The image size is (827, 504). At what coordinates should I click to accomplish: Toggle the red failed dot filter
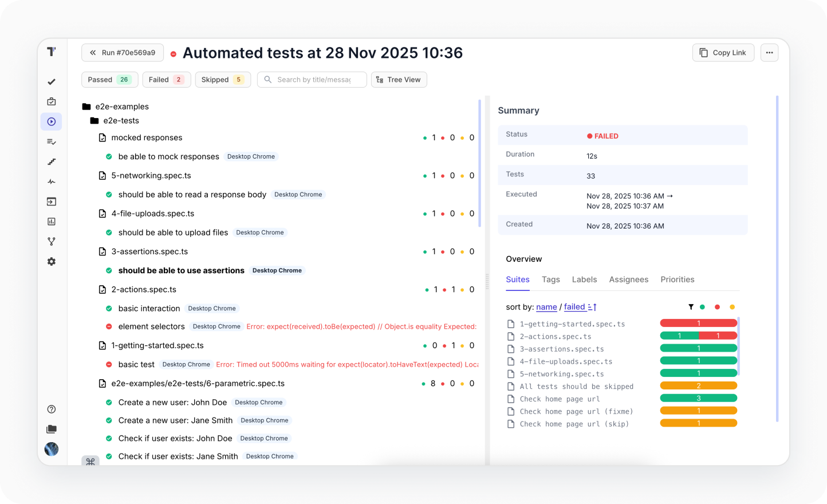717,307
